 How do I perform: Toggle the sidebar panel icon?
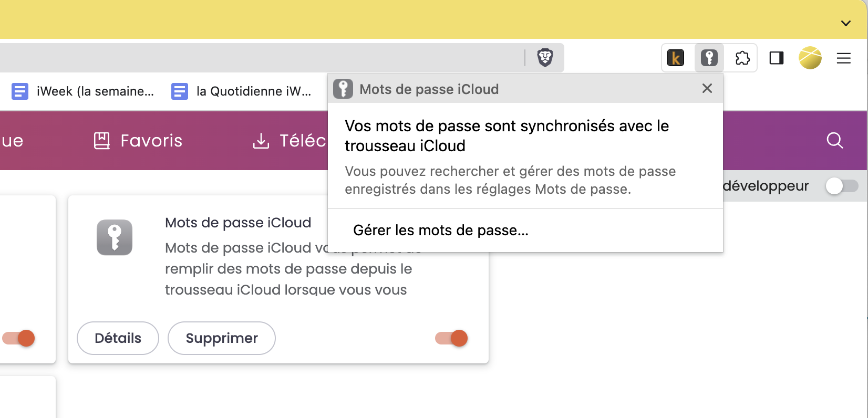coord(777,58)
